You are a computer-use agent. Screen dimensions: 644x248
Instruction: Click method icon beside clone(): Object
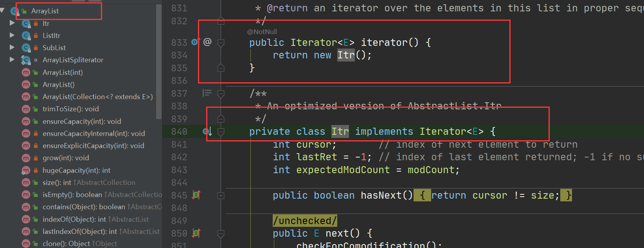26,244
